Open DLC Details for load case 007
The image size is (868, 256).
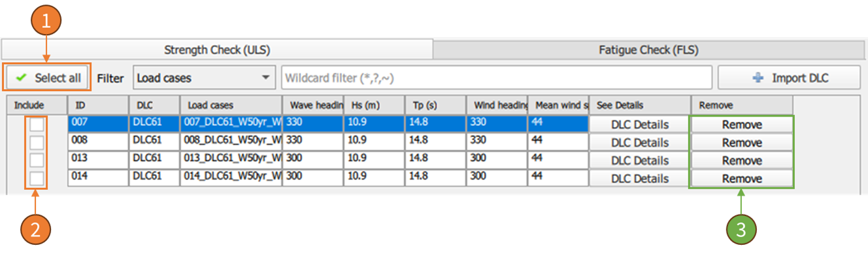pyautogui.click(x=640, y=124)
